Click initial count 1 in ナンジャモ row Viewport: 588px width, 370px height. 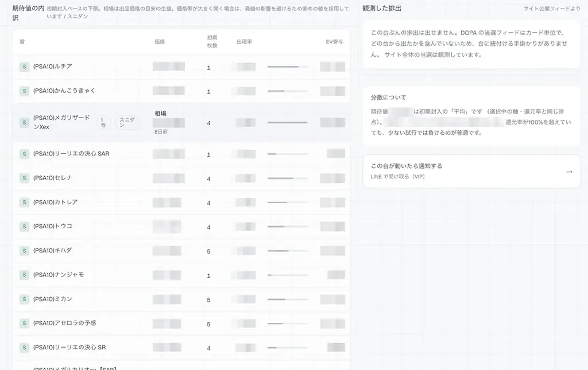tap(208, 275)
